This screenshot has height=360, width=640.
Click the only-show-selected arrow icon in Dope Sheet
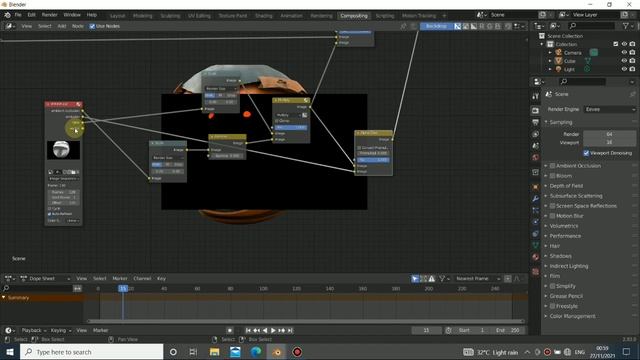415,278
